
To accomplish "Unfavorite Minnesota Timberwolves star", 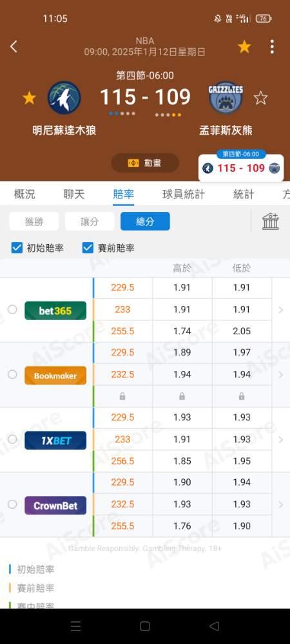I will 29,98.
